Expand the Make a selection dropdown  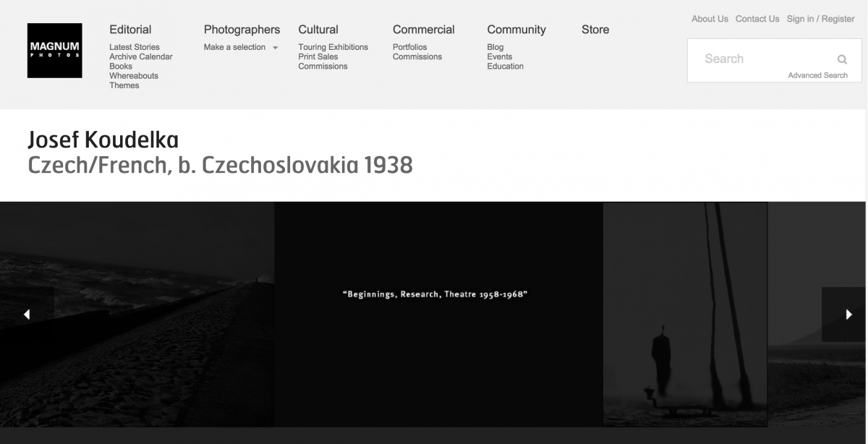coord(241,47)
